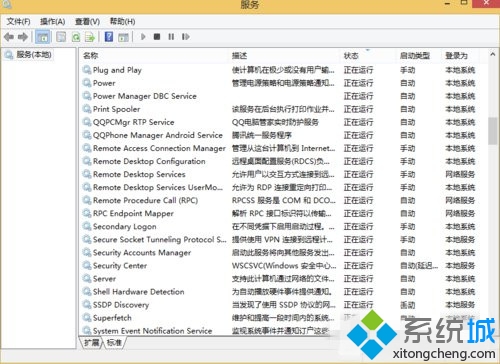The height and width of the screenshot is (364, 500).
Task: Sort by the 名称 column header
Action: (x=91, y=56)
